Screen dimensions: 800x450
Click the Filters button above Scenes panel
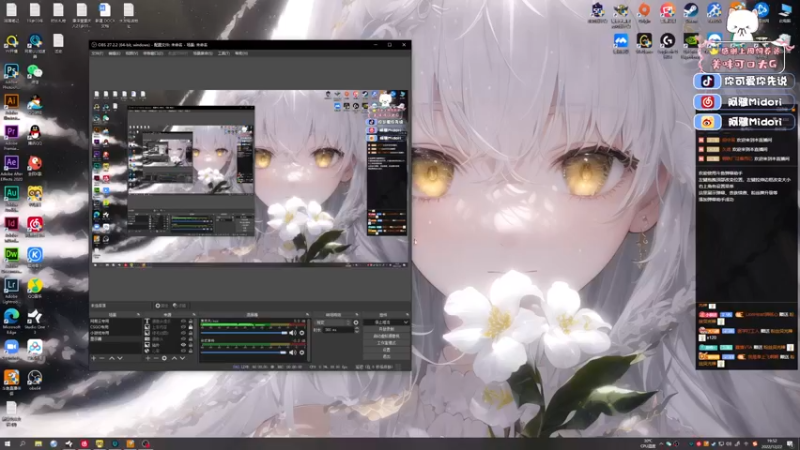[179, 306]
